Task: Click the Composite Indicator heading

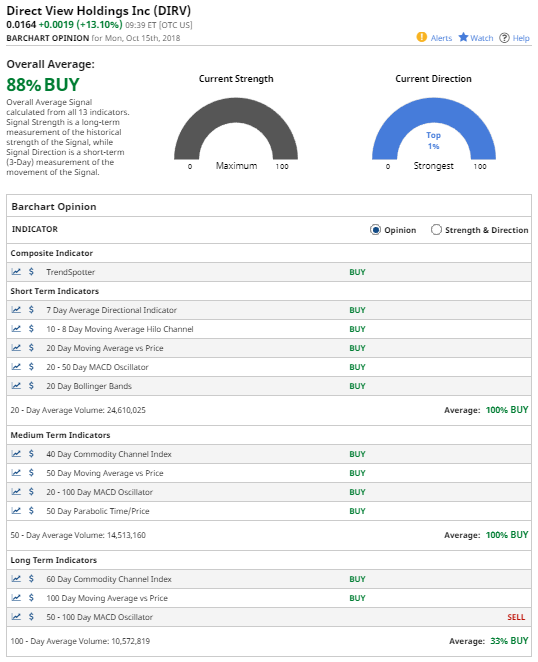Action: pos(52,253)
